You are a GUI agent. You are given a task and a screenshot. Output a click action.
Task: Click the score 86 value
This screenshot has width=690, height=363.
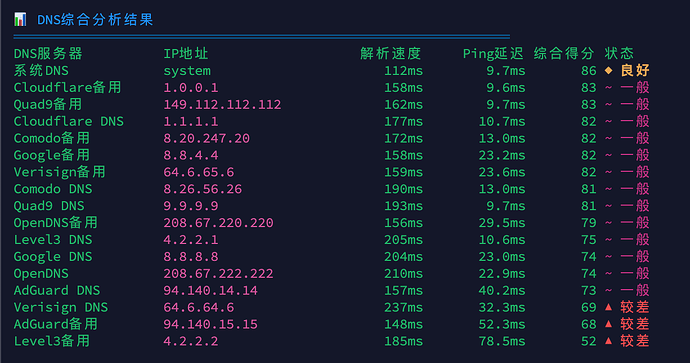[x=589, y=71]
